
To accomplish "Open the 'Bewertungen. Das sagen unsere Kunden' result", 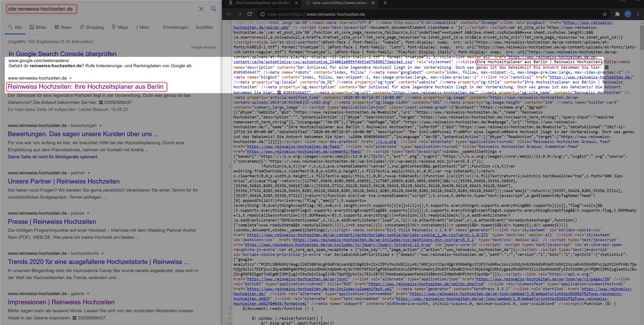I will pos(83,134).
